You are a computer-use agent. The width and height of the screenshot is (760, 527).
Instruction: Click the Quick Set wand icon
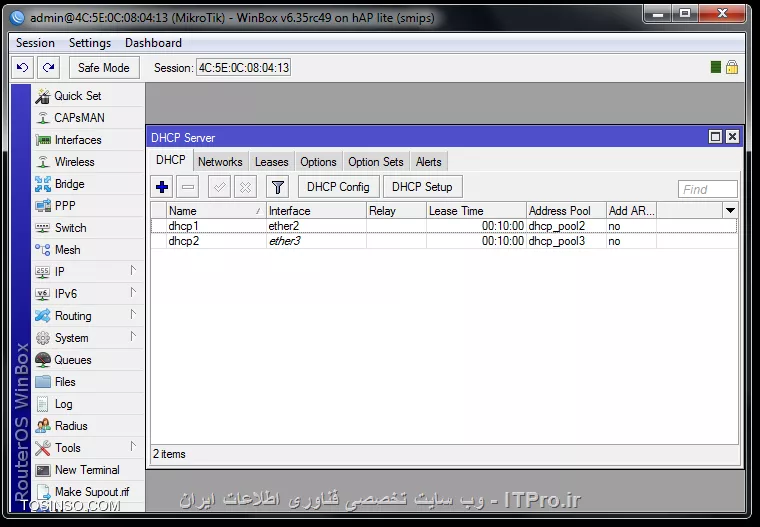coord(43,96)
